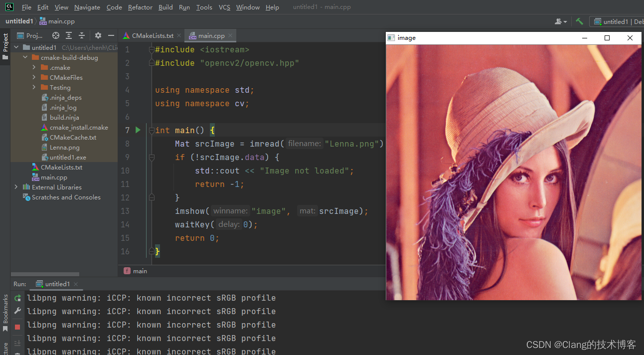Open run configuration wrench icon
Screen dimensions: 644x355
pos(17,311)
